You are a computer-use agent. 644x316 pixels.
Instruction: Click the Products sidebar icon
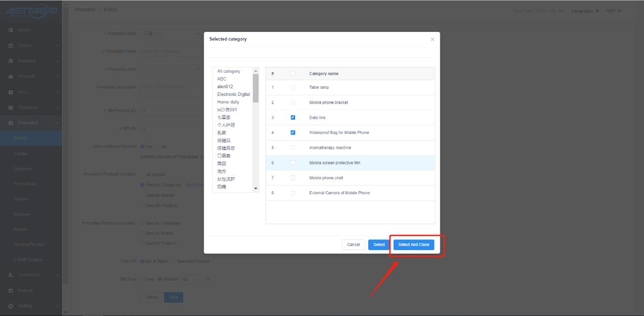(11, 77)
